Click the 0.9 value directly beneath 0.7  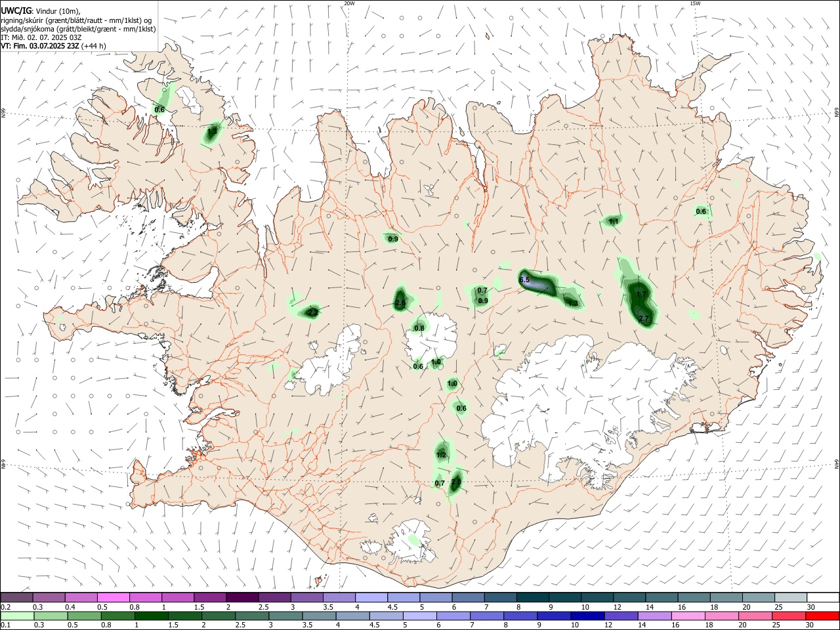click(x=483, y=301)
